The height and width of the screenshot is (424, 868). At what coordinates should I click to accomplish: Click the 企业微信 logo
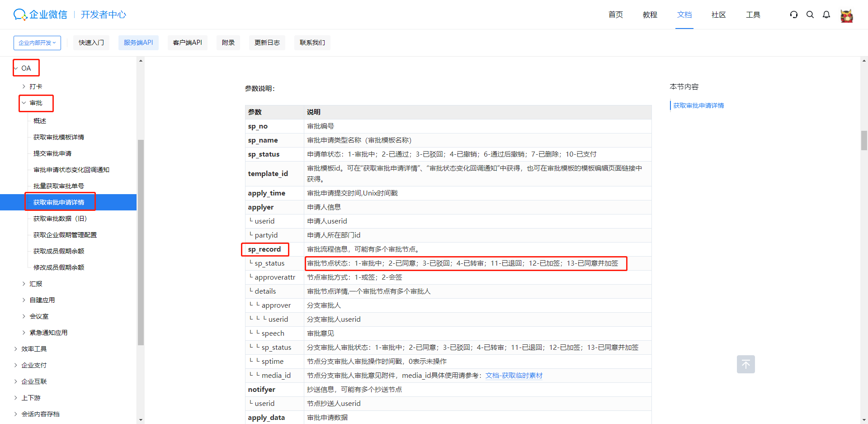pos(40,14)
